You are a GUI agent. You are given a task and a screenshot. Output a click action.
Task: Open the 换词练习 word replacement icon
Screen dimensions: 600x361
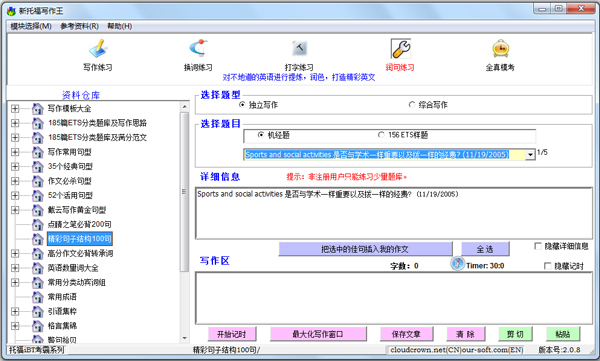pyautogui.click(x=198, y=48)
